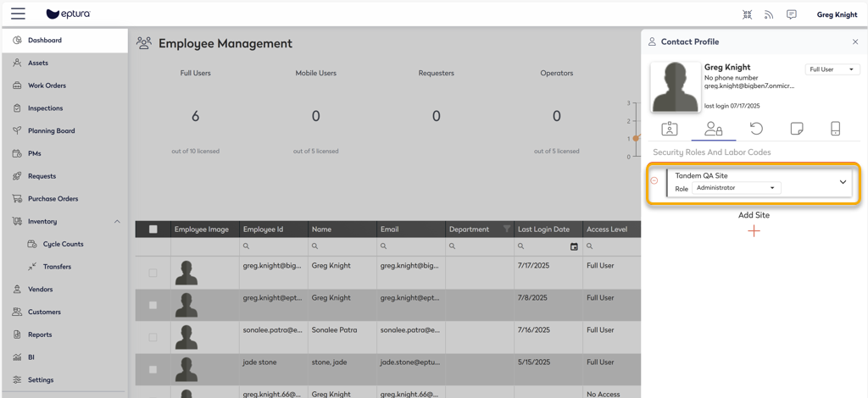The width and height of the screenshot is (868, 398).
Task: Close the Contact Profile panel
Action: tap(855, 42)
